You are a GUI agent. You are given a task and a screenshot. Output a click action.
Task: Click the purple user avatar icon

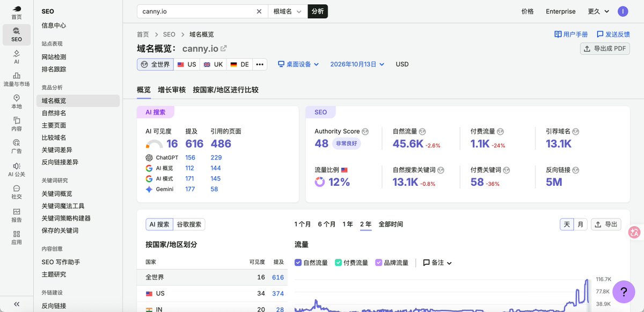click(623, 11)
